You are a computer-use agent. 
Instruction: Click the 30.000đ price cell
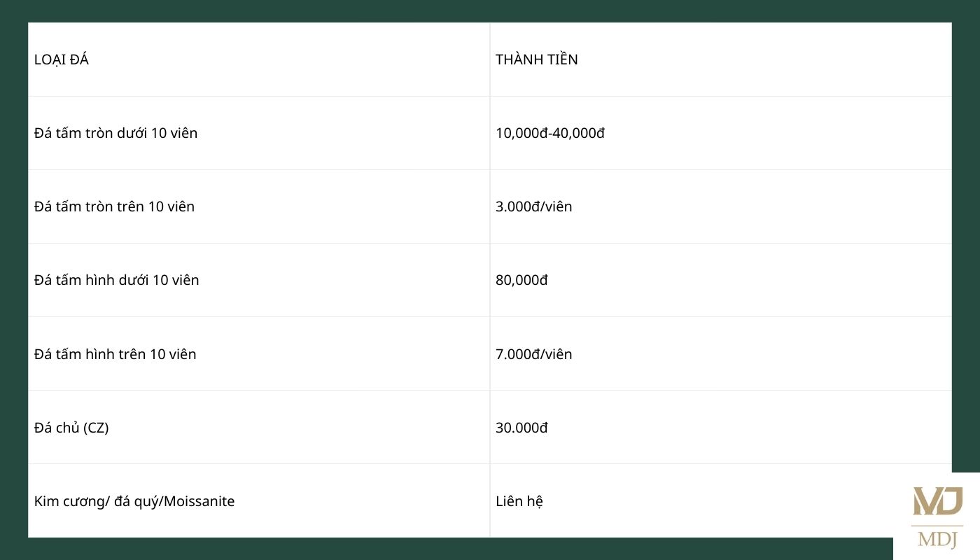521,428
